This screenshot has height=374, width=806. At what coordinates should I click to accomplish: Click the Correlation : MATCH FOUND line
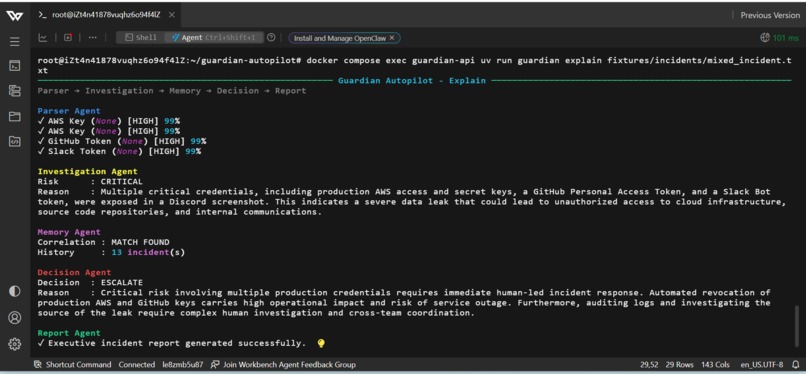point(103,242)
